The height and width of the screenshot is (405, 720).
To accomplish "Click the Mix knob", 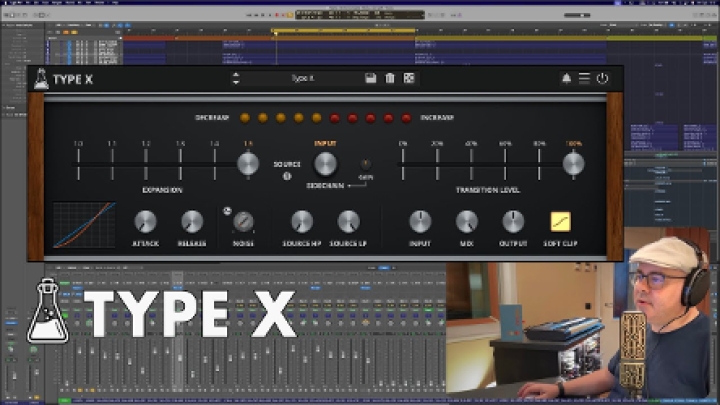I will tap(467, 222).
